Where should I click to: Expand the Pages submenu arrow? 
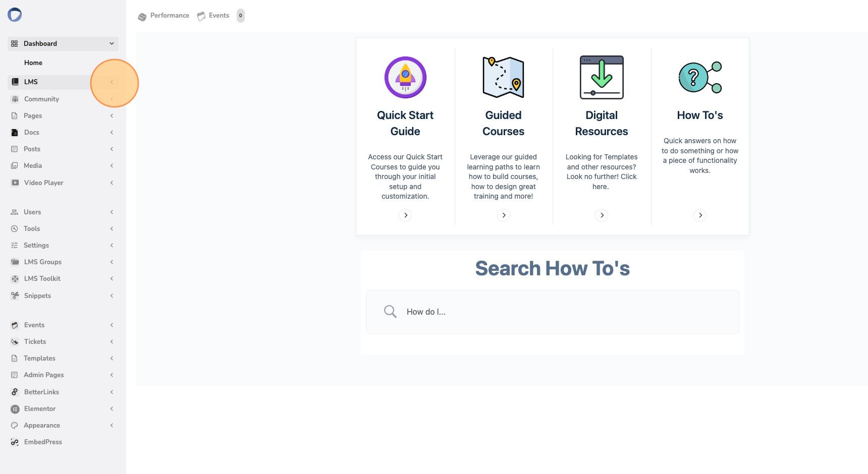(112, 116)
